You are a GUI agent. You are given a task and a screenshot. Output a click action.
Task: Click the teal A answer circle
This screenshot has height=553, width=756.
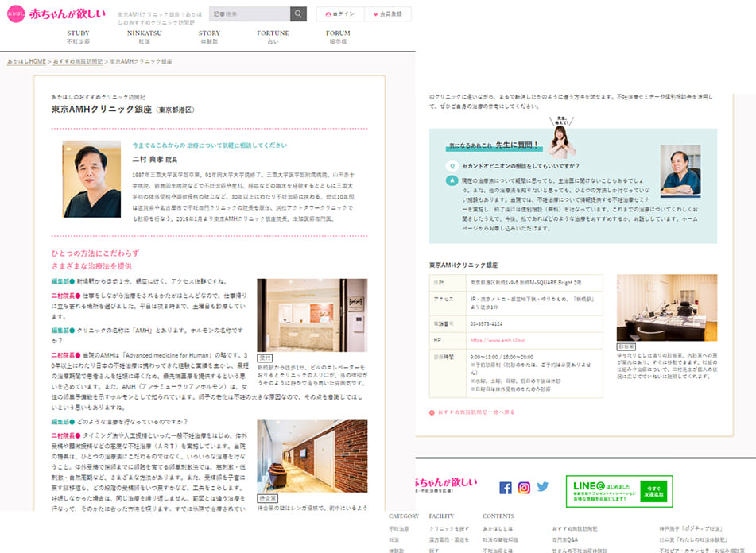[452, 180]
